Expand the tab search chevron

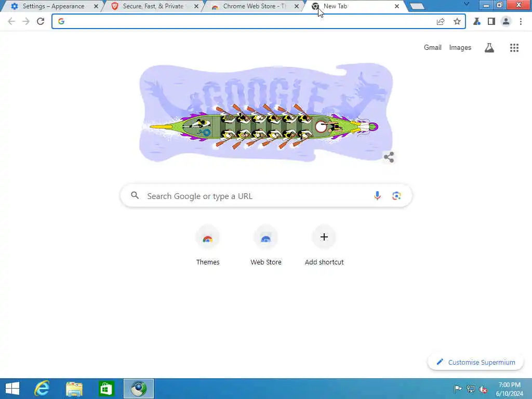(467, 4)
